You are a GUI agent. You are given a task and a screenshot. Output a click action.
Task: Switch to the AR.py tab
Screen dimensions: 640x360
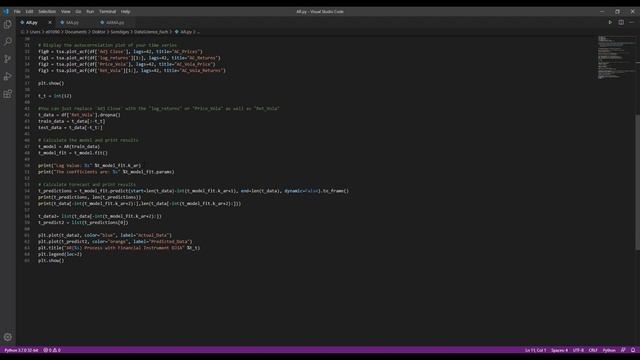(x=32, y=22)
